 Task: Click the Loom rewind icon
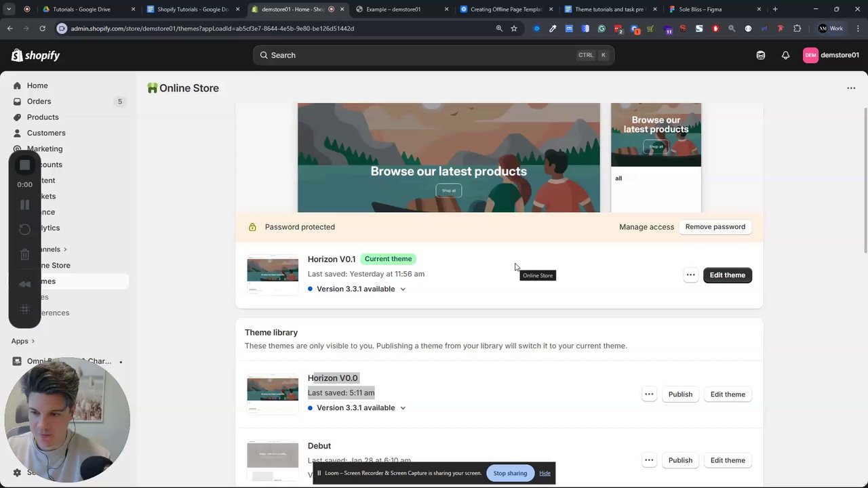[x=24, y=284]
